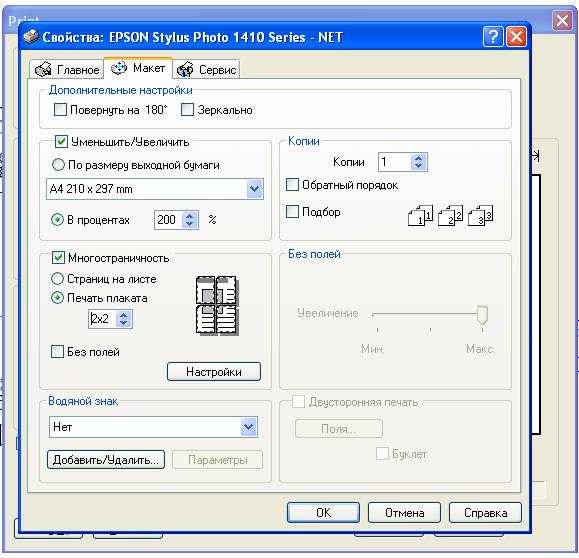Click the help question mark icon in title bar
This screenshot has height=558, width=579.
(x=493, y=37)
